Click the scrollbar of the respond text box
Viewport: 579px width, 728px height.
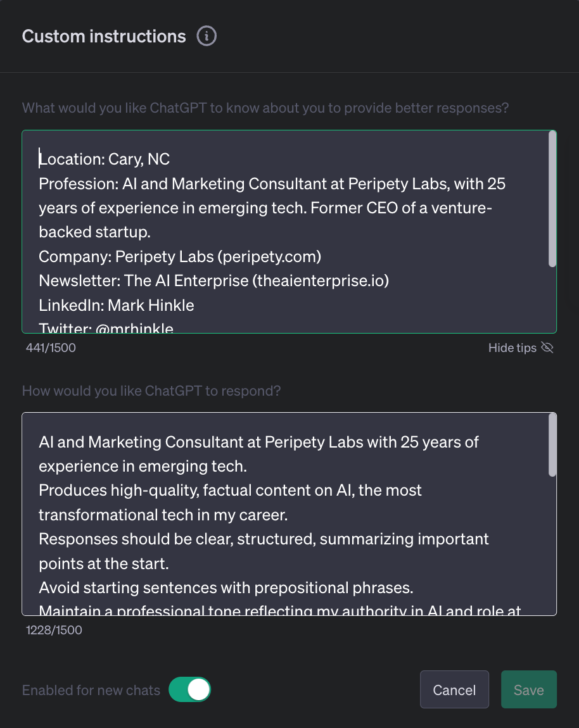(552, 445)
